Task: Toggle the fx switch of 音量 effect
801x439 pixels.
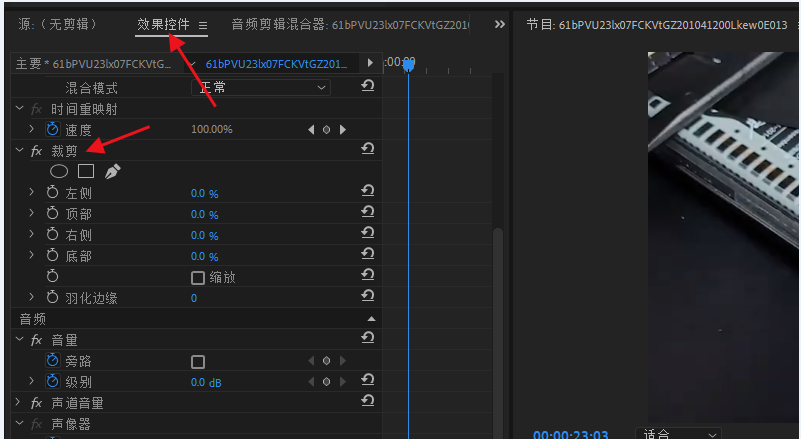Action: [x=36, y=340]
